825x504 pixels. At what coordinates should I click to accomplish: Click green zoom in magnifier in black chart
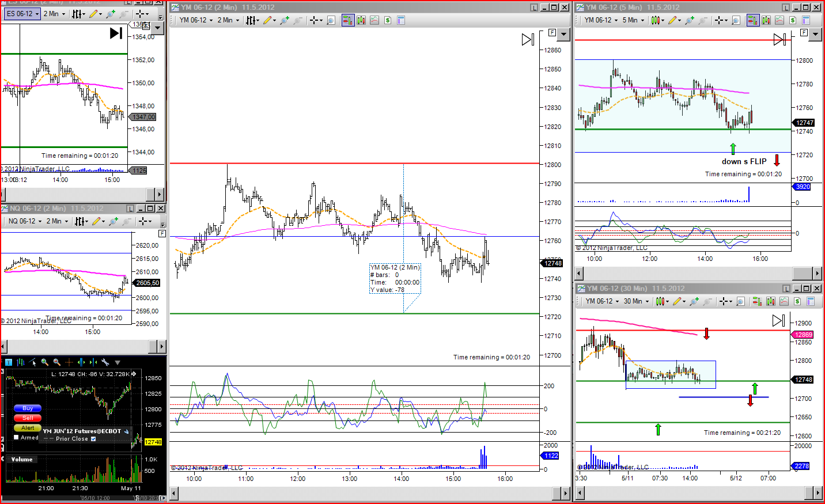click(44, 362)
